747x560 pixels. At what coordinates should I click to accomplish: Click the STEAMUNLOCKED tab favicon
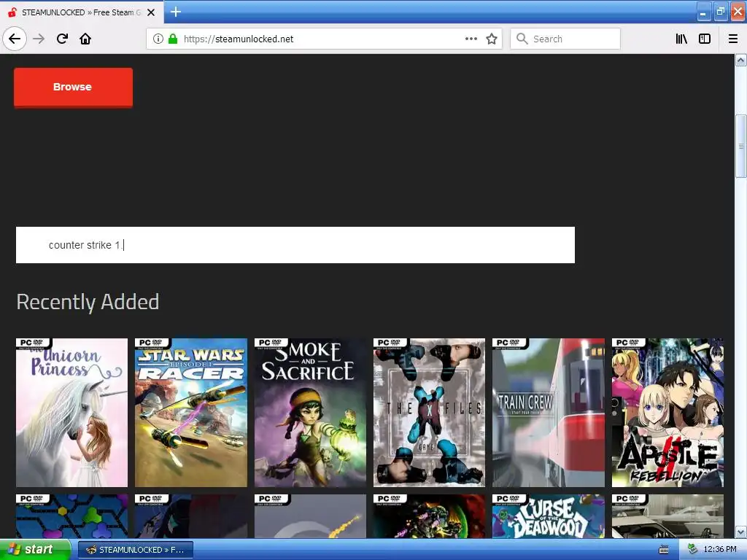[x=12, y=12]
